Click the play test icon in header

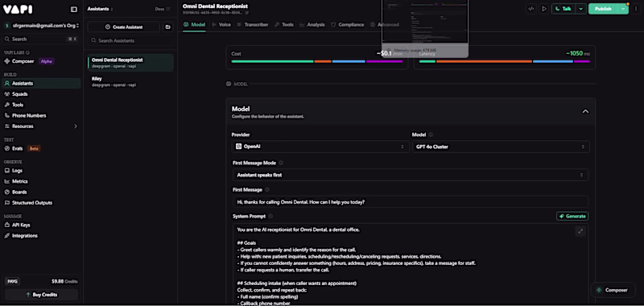(x=544, y=9)
